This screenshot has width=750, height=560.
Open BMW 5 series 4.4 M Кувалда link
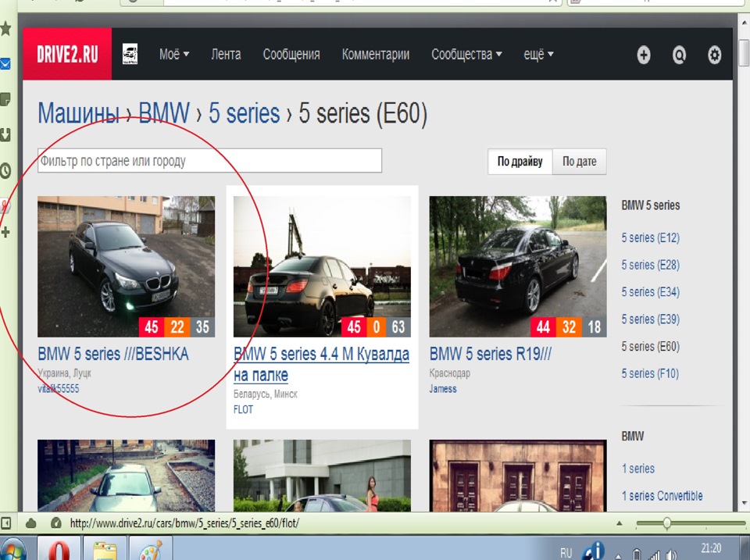(321, 364)
